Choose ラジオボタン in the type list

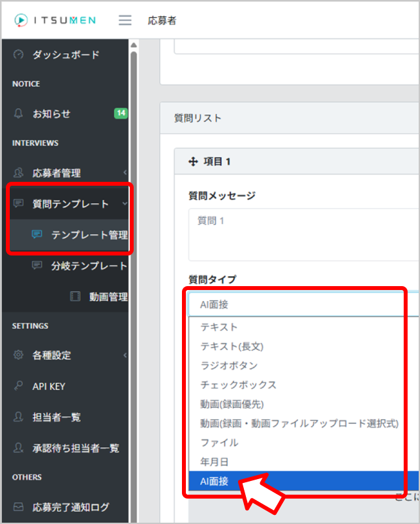pos(229,366)
